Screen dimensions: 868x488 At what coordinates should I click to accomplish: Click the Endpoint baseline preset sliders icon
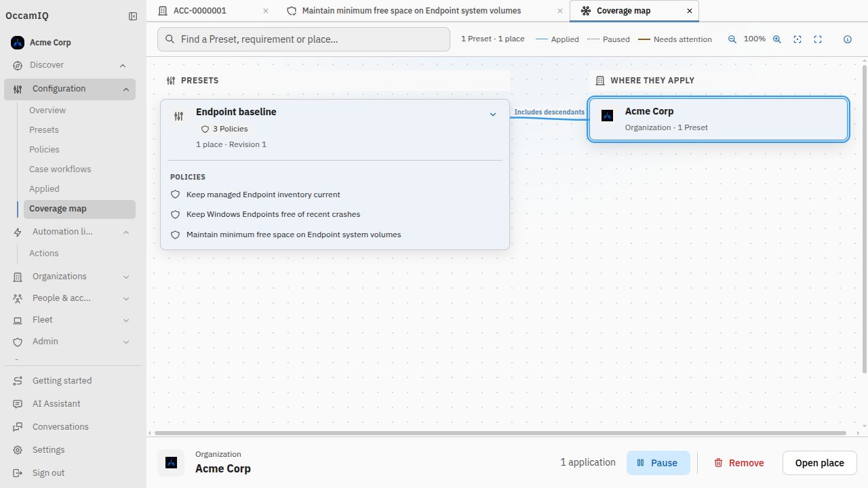point(178,116)
